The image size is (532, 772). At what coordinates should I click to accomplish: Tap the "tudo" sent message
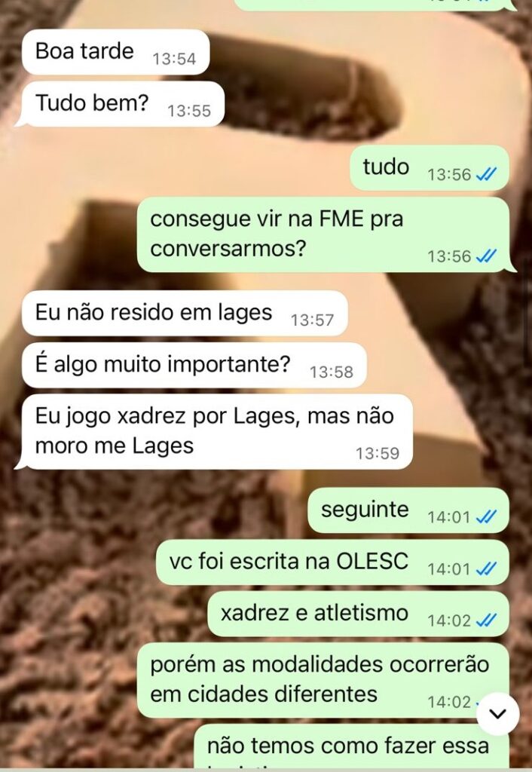click(430, 168)
